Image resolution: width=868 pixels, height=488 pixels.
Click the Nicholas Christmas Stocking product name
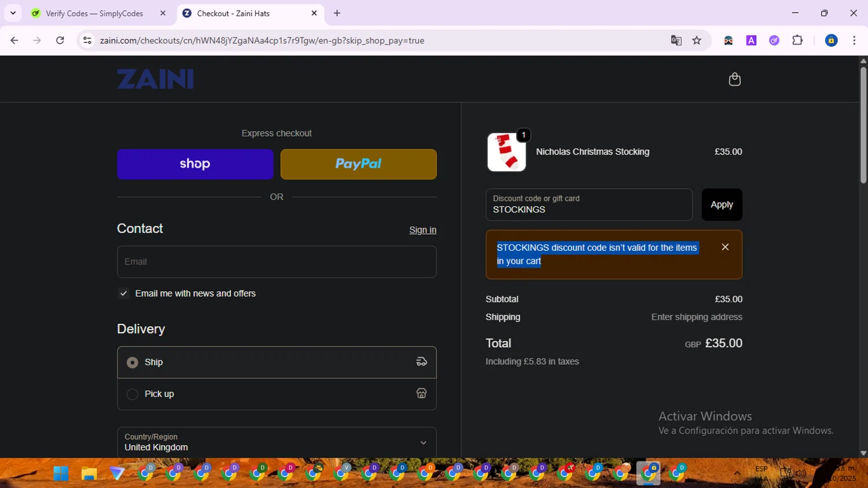[593, 152]
